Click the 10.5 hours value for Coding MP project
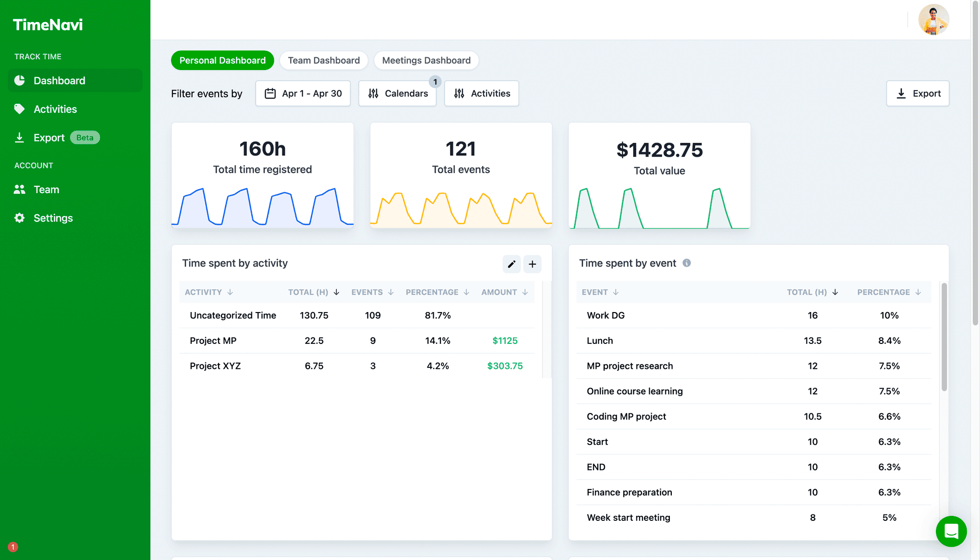Screen dimensions: 980x560 point(812,416)
